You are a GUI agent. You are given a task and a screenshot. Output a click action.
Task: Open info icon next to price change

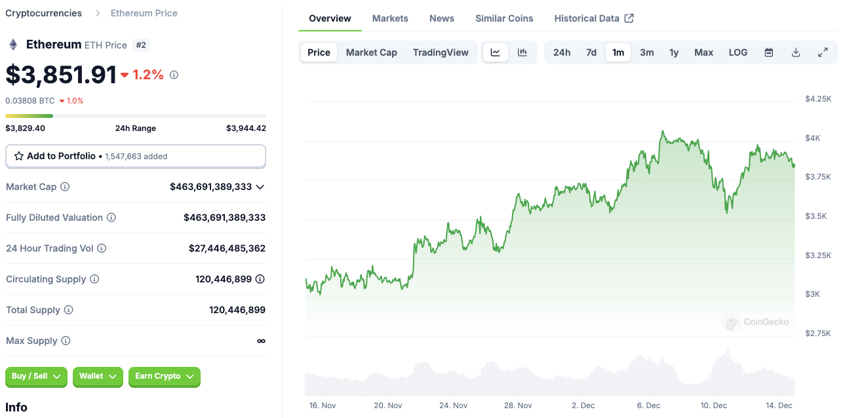[174, 75]
